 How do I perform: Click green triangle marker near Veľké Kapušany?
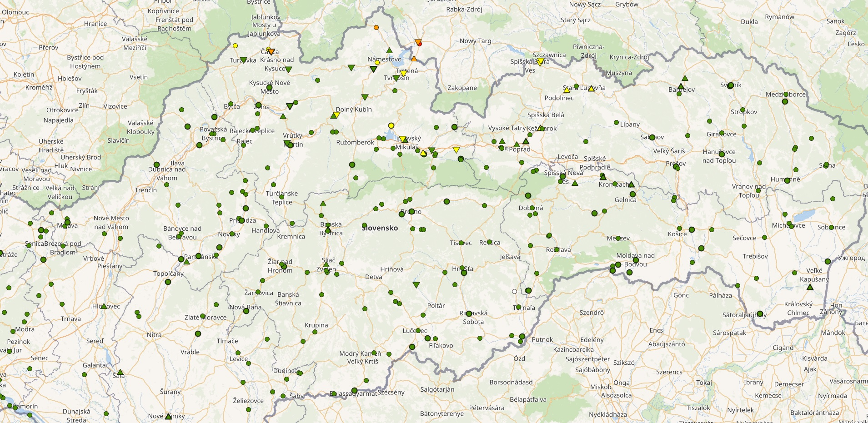click(809, 287)
